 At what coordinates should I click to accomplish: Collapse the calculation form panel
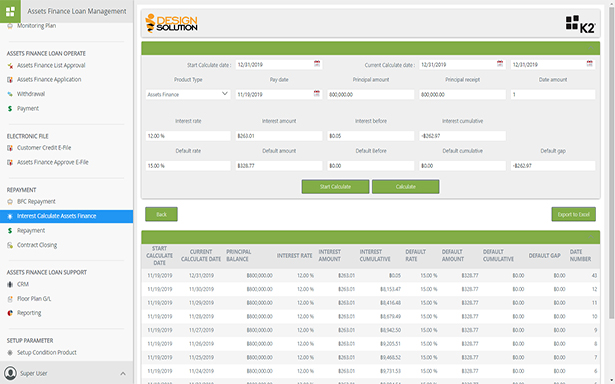tap(591, 48)
